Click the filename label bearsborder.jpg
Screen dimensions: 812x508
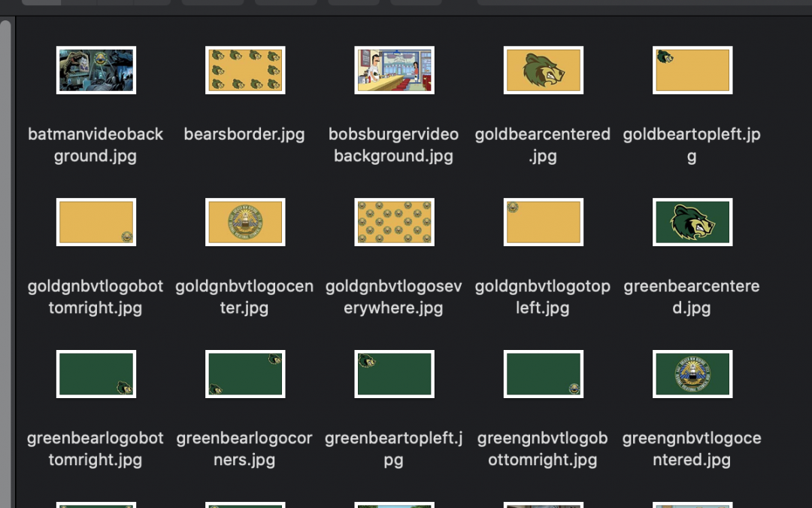pyautogui.click(x=244, y=134)
